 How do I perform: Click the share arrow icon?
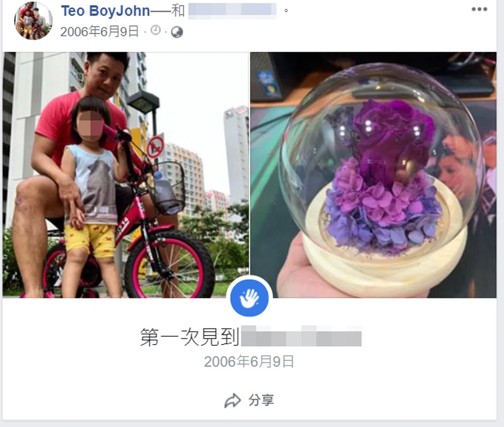232,401
